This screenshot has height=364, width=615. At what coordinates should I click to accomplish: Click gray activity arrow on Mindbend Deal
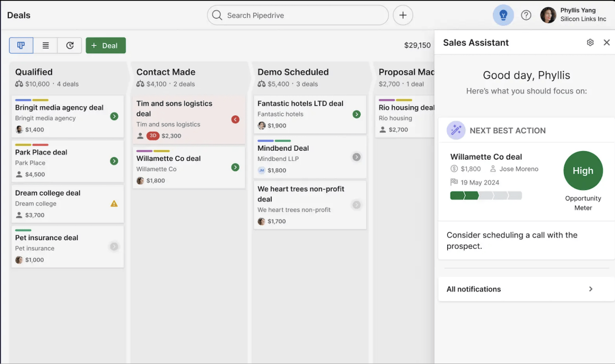pyautogui.click(x=357, y=157)
